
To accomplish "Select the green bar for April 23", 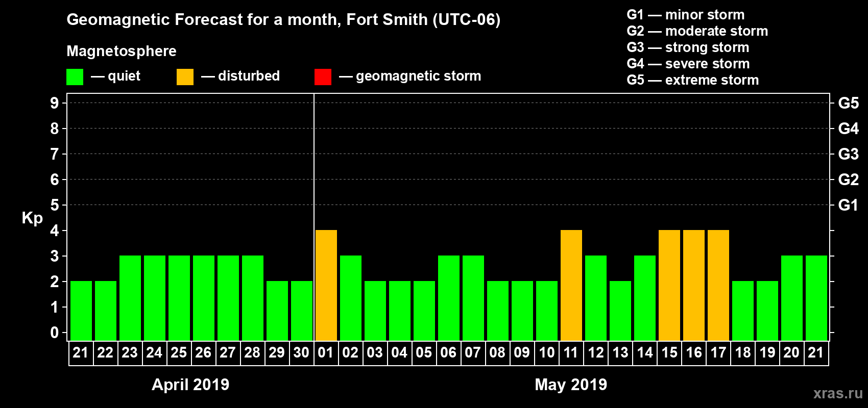I will pyautogui.click(x=130, y=298).
